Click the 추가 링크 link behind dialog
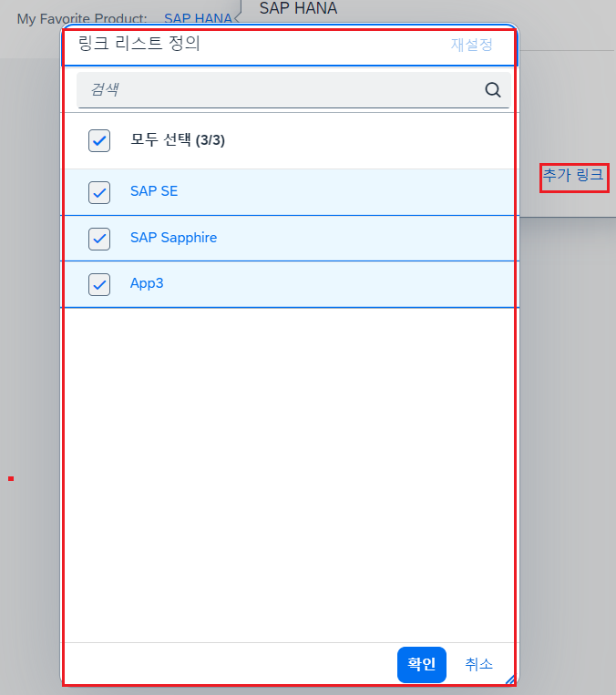The width and height of the screenshot is (616, 695). point(574,175)
